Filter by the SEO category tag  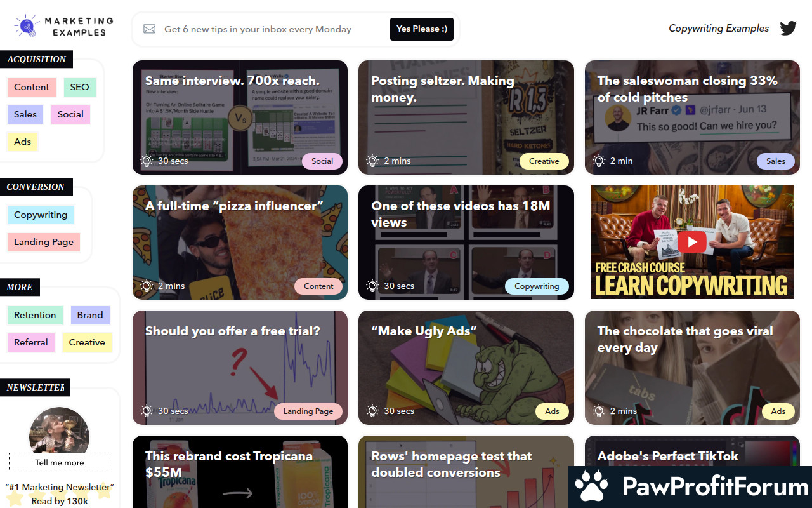pyautogui.click(x=79, y=87)
